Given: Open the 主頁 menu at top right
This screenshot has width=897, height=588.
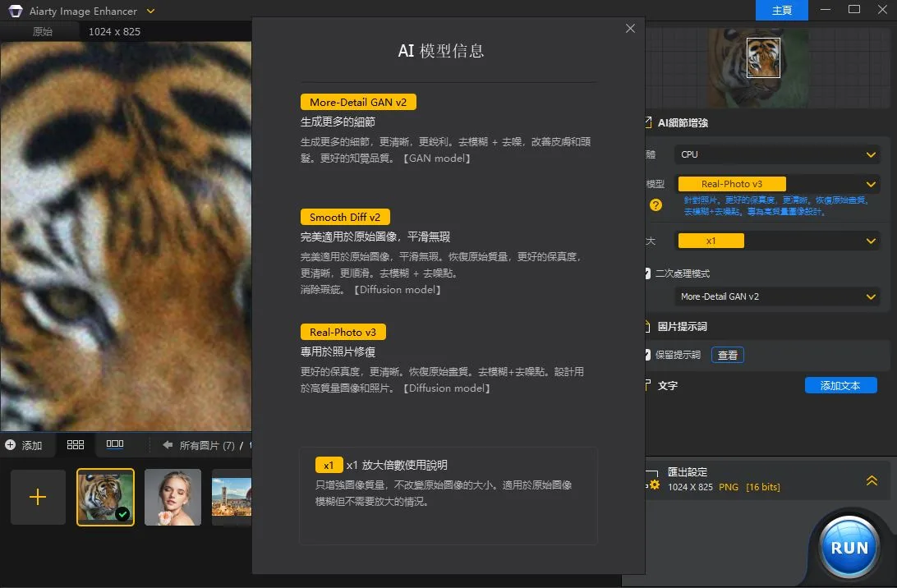Looking at the screenshot, I should tap(781, 11).
